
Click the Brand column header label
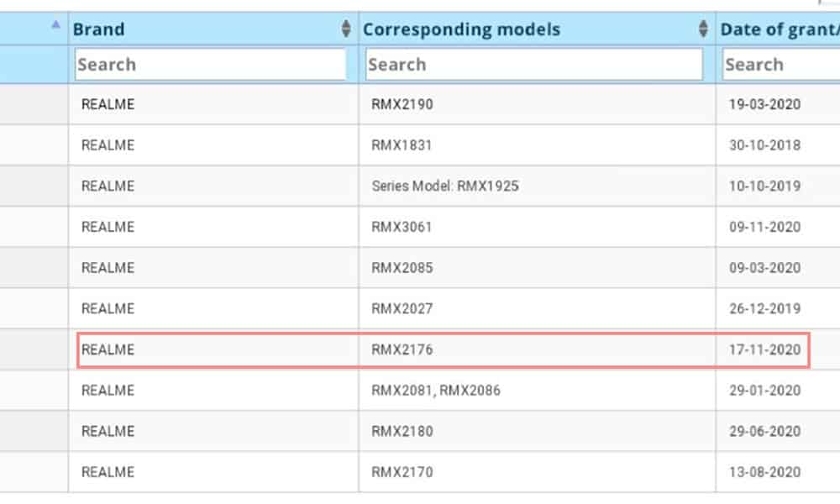tap(99, 29)
